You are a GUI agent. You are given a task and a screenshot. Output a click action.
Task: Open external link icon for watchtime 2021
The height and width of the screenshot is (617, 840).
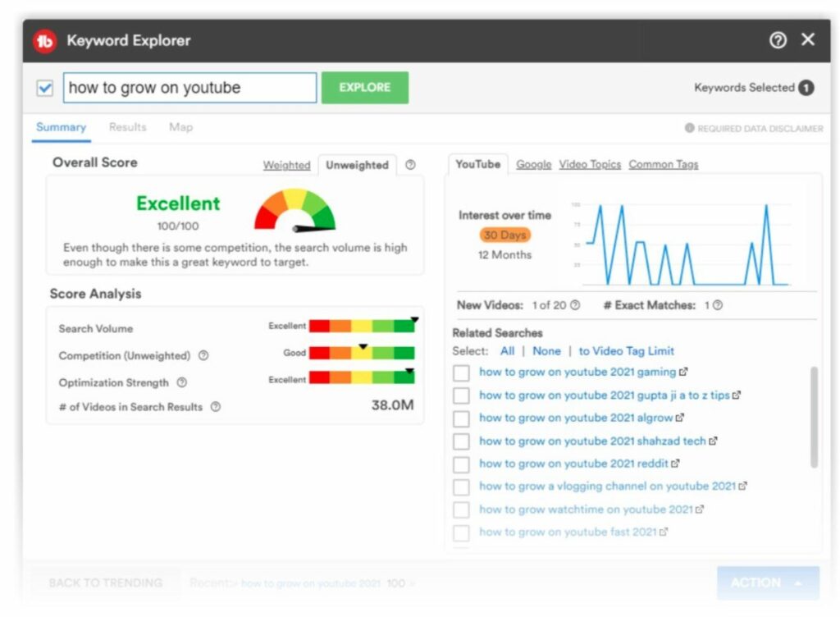click(x=700, y=510)
